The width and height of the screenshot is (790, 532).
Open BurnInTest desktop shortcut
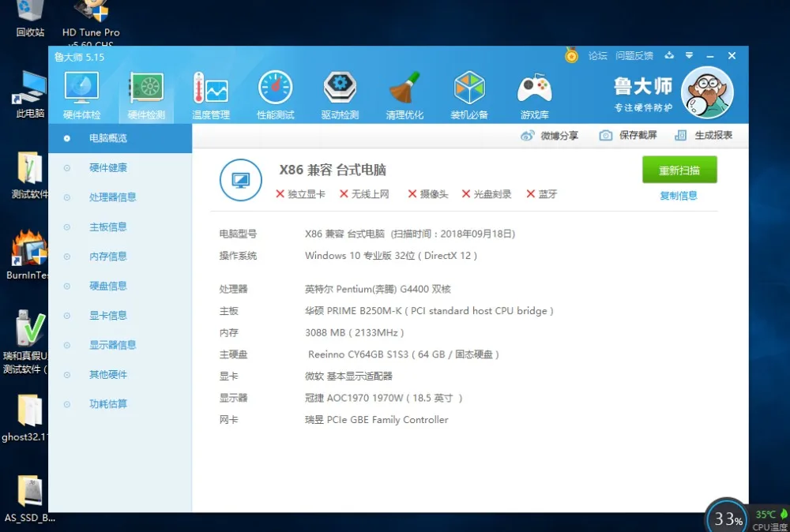pyautogui.click(x=28, y=255)
